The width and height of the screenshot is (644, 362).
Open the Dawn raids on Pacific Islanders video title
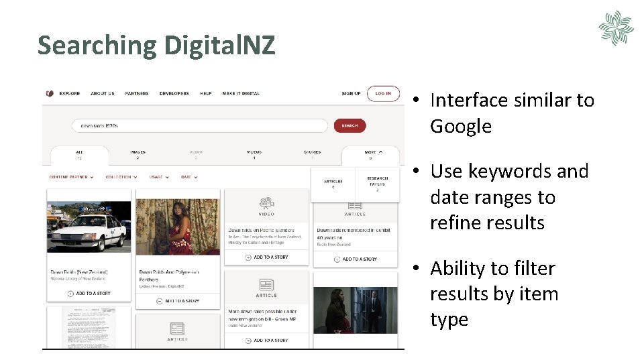point(261,230)
